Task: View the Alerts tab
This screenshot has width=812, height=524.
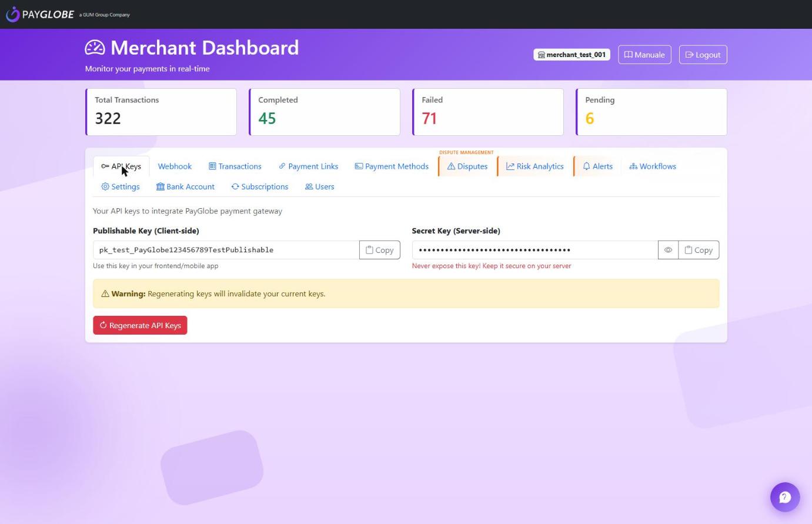Action: (x=597, y=166)
